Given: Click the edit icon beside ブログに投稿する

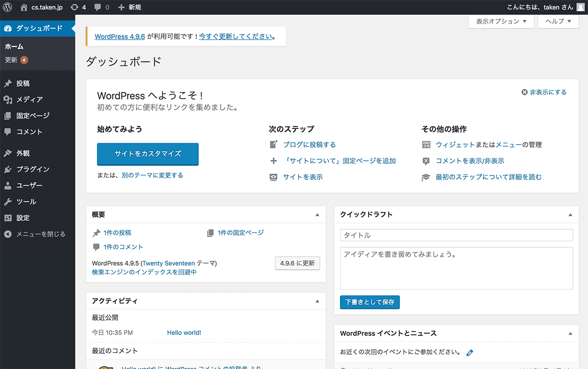Looking at the screenshot, I should 274,145.
